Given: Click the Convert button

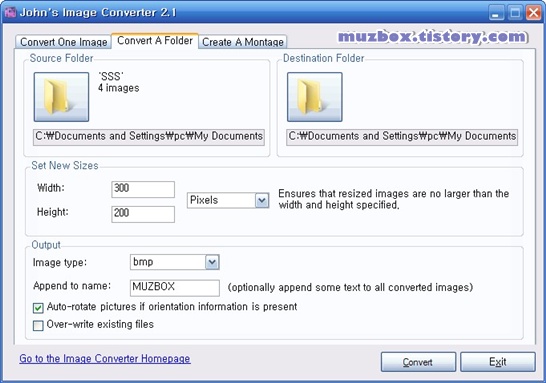Looking at the screenshot, I should pyautogui.click(x=418, y=362).
